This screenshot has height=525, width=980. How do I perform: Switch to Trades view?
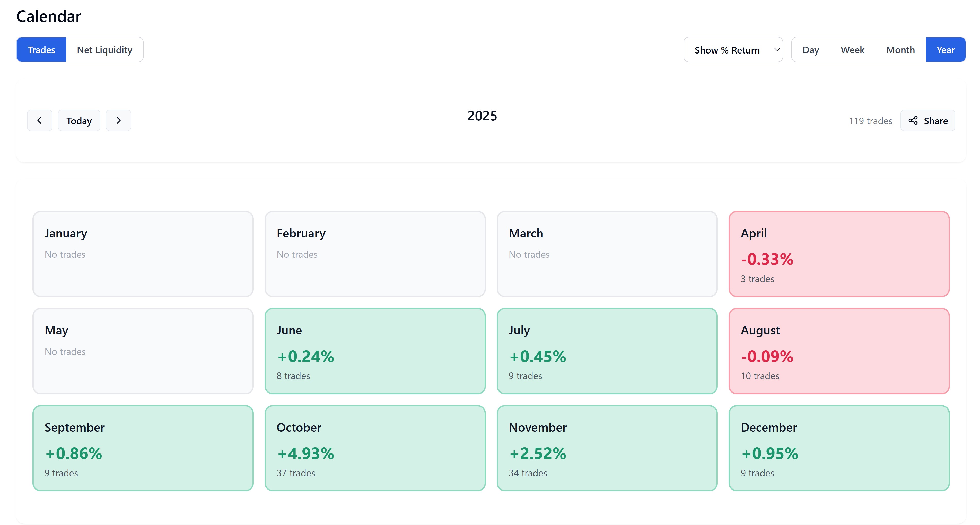[x=41, y=50]
